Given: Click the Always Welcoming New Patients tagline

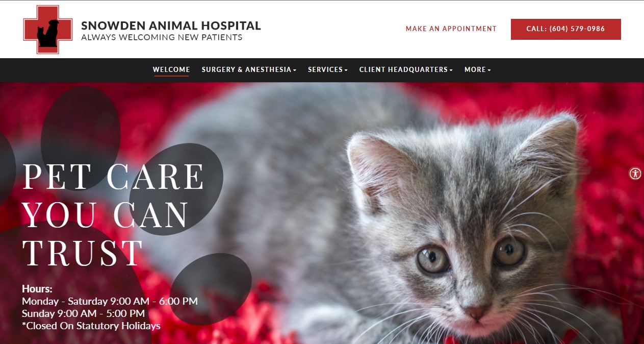Looking at the screenshot, I should click(x=162, y=37).
